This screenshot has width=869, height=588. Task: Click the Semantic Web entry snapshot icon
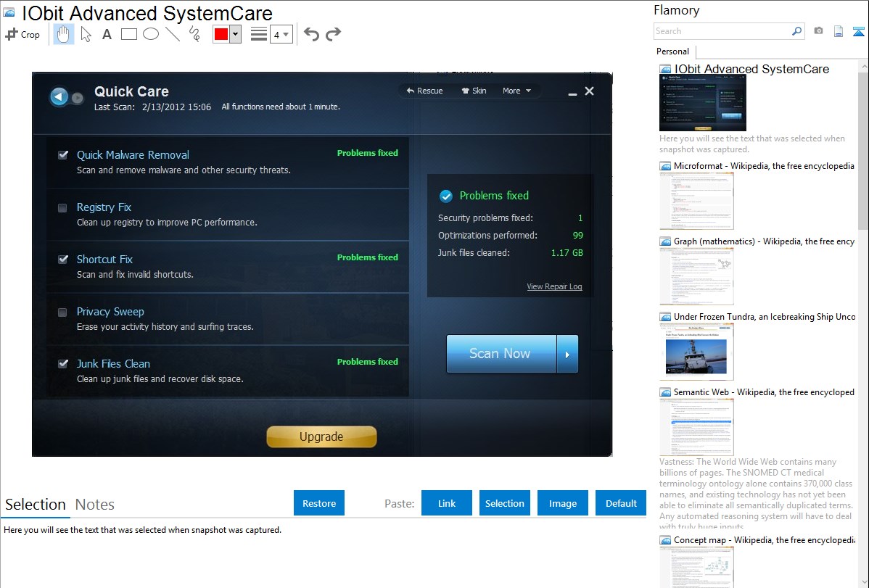tap(665, 392)
